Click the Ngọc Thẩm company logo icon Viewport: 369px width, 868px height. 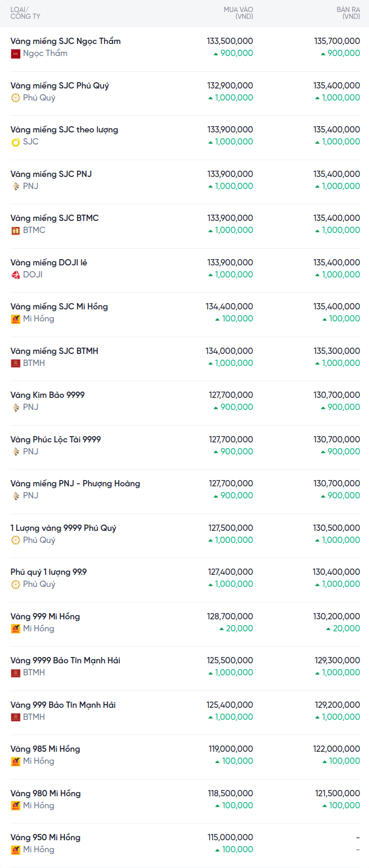16,53
